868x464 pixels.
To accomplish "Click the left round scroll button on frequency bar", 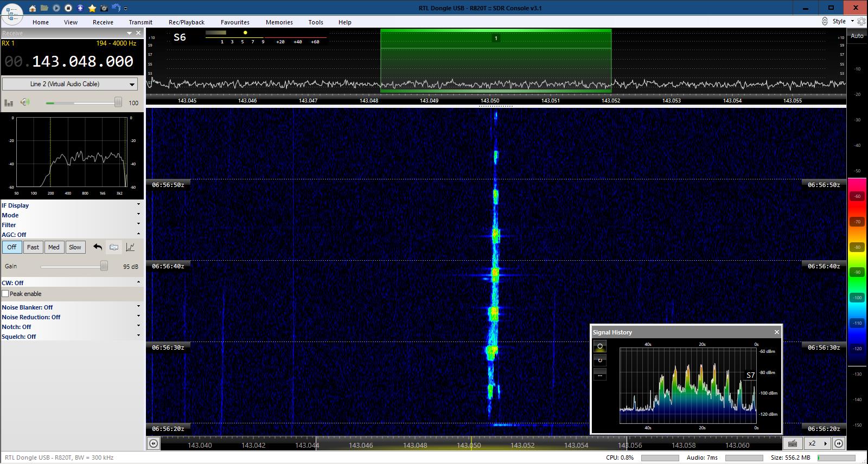I will click(154, 443).
